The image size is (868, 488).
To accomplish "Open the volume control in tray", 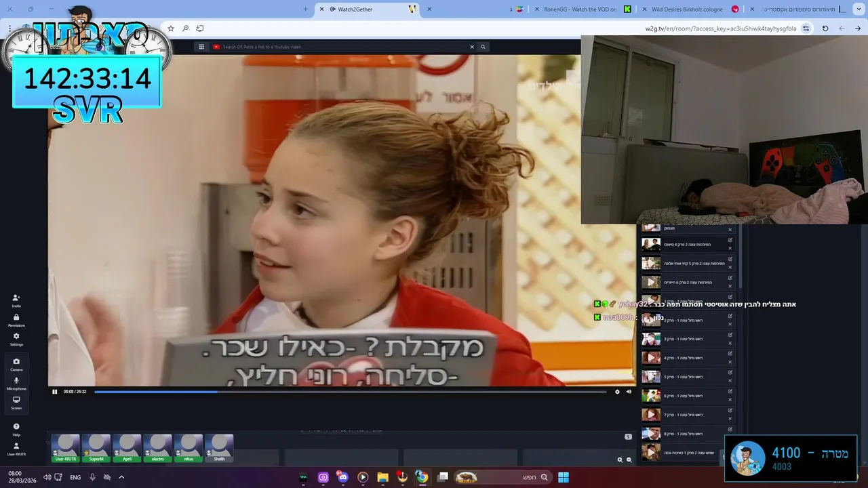I will click(47, 477).
